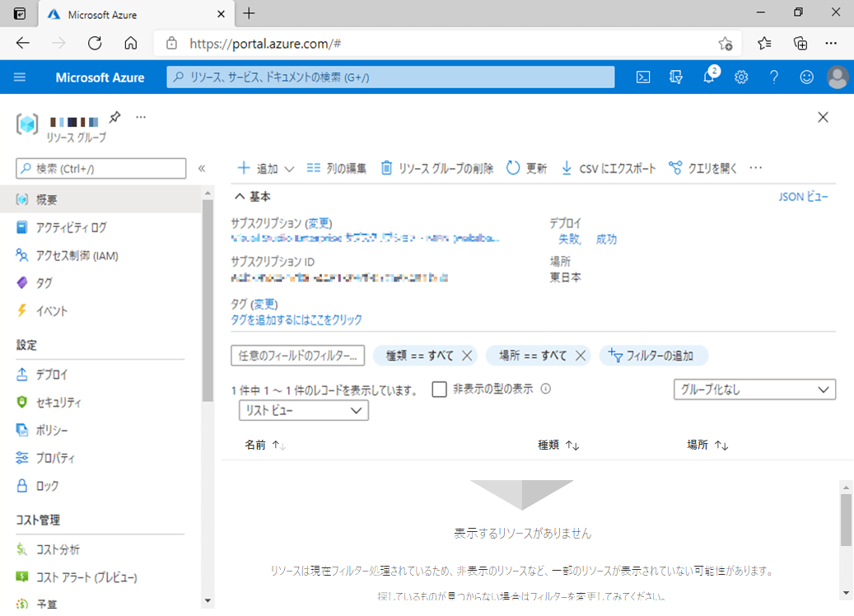Open more options beside the pin icon
Viewport: 854px width, 616px height.
141,117
